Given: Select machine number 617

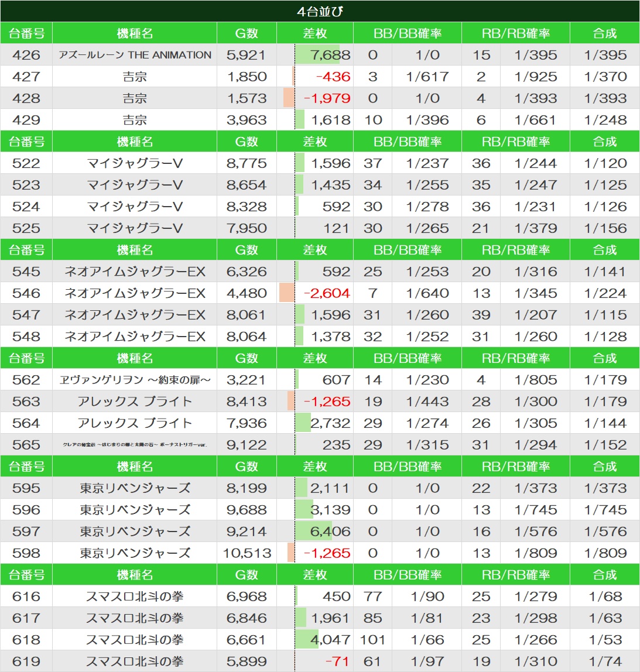Looking at the screenshot, I should tap(26, 618).
